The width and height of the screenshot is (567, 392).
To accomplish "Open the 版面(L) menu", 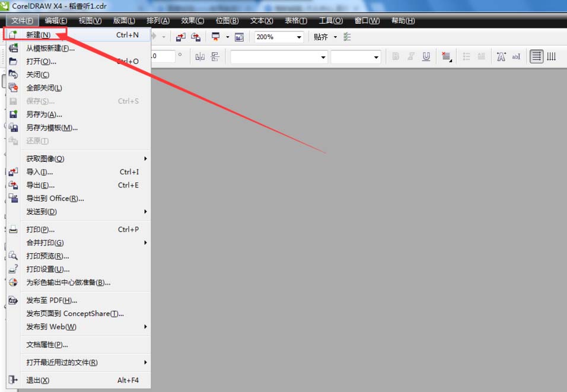I will [x=124, y=21].
